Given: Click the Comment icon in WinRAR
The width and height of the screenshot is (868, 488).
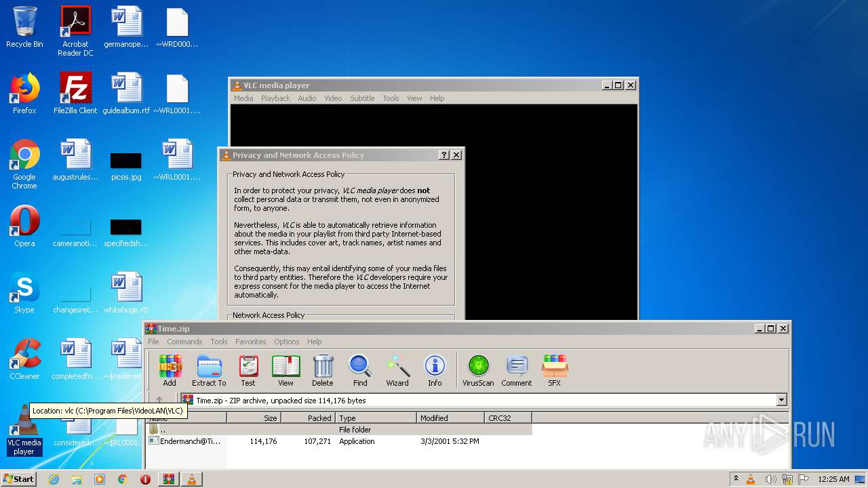Looking at the screenshot, I should click(x=517, y=371).
